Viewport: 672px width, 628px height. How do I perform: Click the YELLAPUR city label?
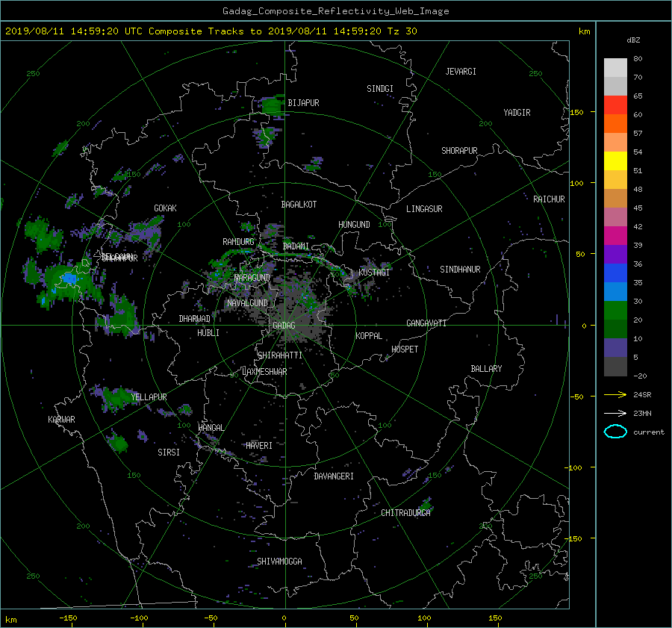[149, 397]
